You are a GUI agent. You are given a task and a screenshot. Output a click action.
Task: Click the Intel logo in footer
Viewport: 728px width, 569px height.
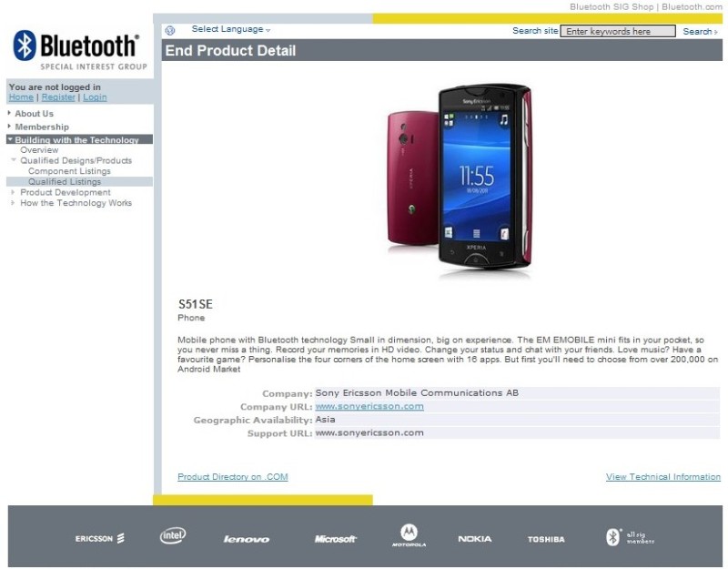tap(173, 535)
